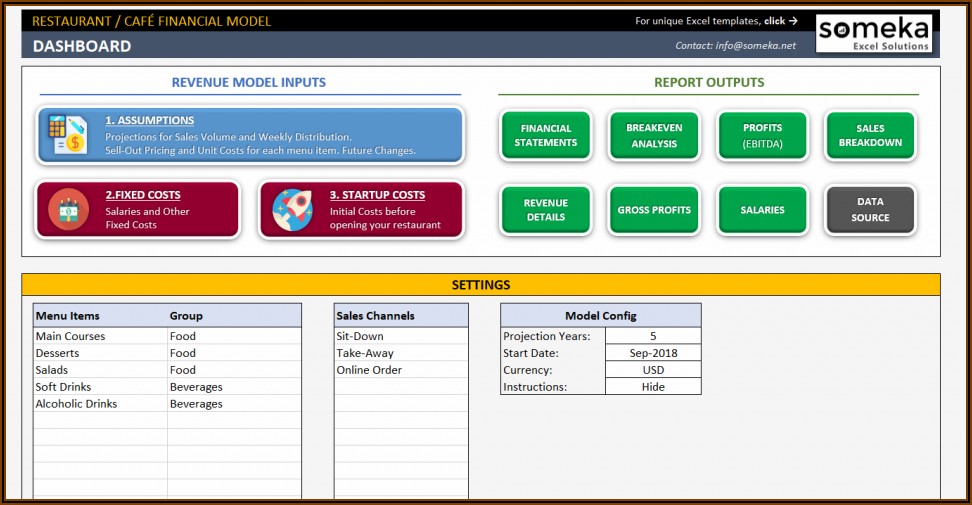Open the Sales Breakdown report
Image resolution: width=972 pixels, height=505 pixels.
(x=870, y=136)
